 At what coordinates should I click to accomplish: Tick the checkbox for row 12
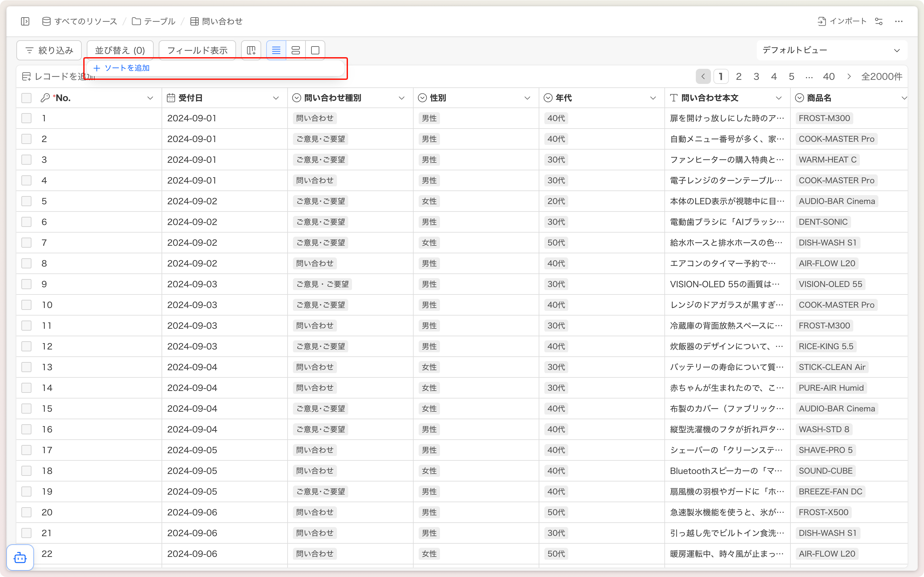26,346
